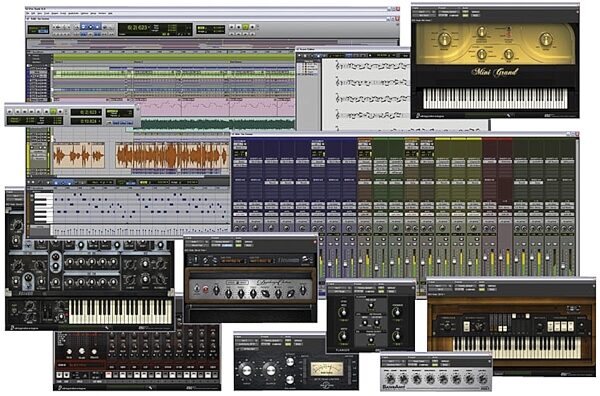600x396 pixels.
Task: Select the Grabber tool in Edit toolbar
Action: coord(97,27)
